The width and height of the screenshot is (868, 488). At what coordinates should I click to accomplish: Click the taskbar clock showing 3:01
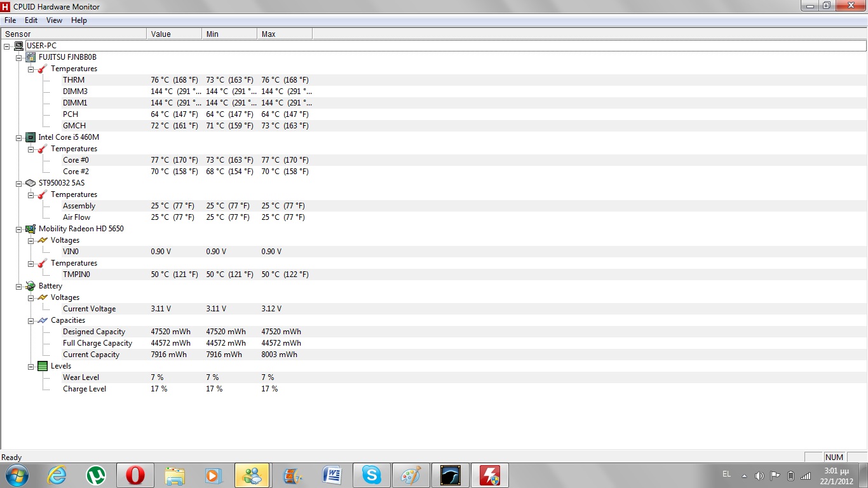(x=836, y=475)
